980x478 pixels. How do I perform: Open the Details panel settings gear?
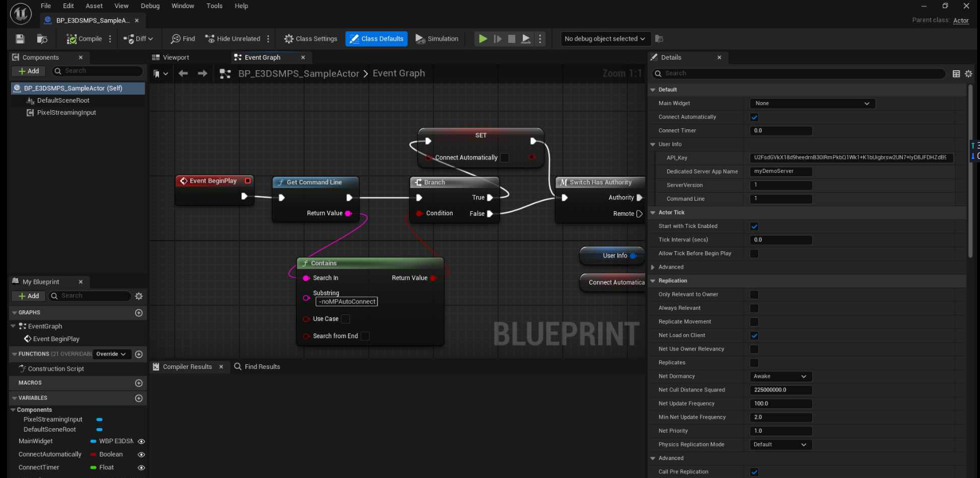click(968, 74)
